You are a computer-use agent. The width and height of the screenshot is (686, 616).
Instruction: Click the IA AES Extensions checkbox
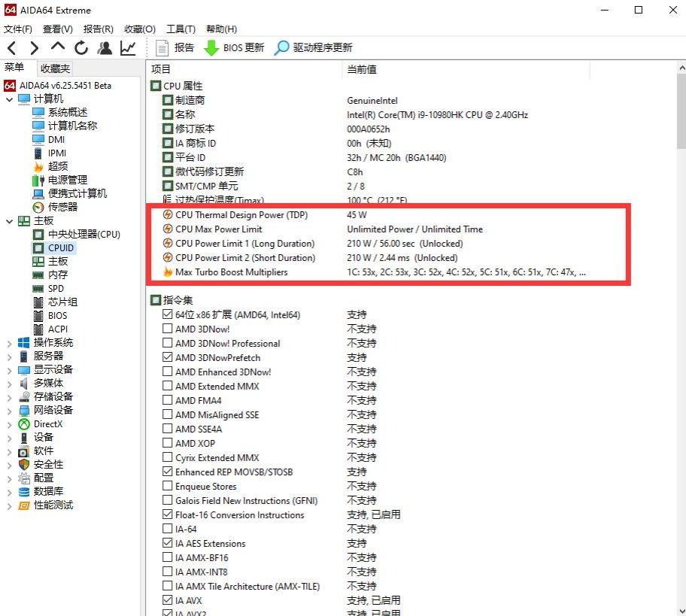click(x=168, y=543)
